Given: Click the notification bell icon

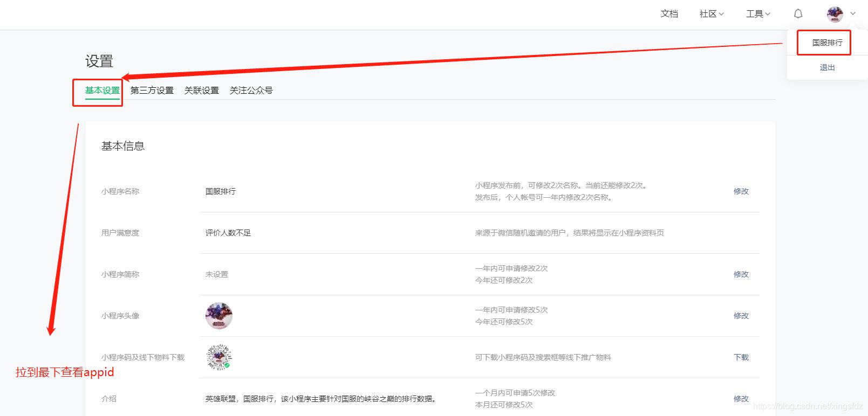Looking at the screenshot, I should (798, 14).
